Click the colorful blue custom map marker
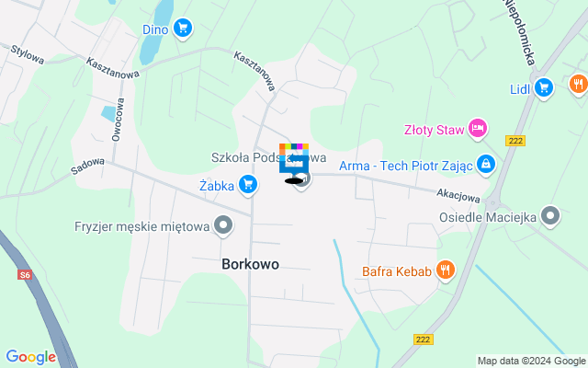The height and width of the screenshot is (368, 588). [294, 159]
